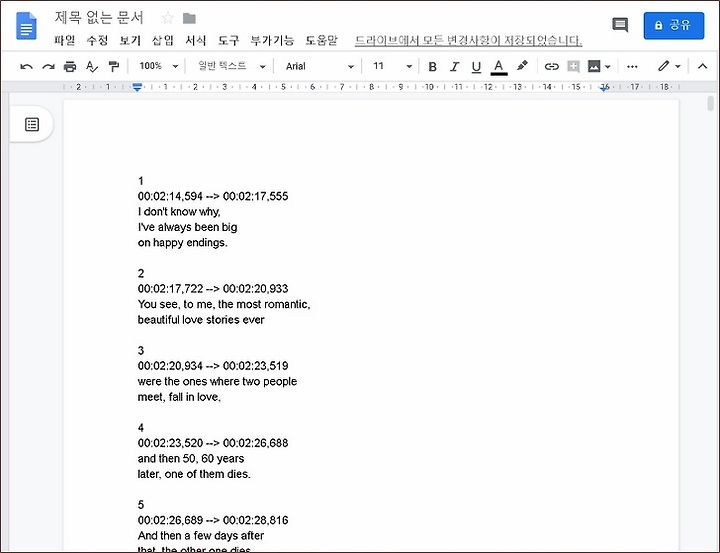
Task: Click "I've always been big" line
Action: [x=187, y=227]
